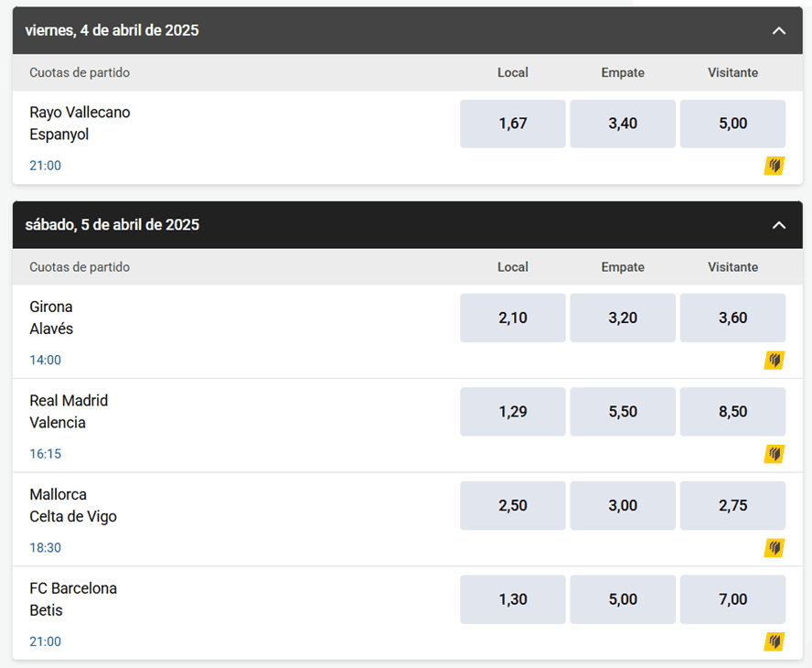Open the yellow bet builder icon for Barcelona–Betis

pyautogui.click(x=774, y=641)
